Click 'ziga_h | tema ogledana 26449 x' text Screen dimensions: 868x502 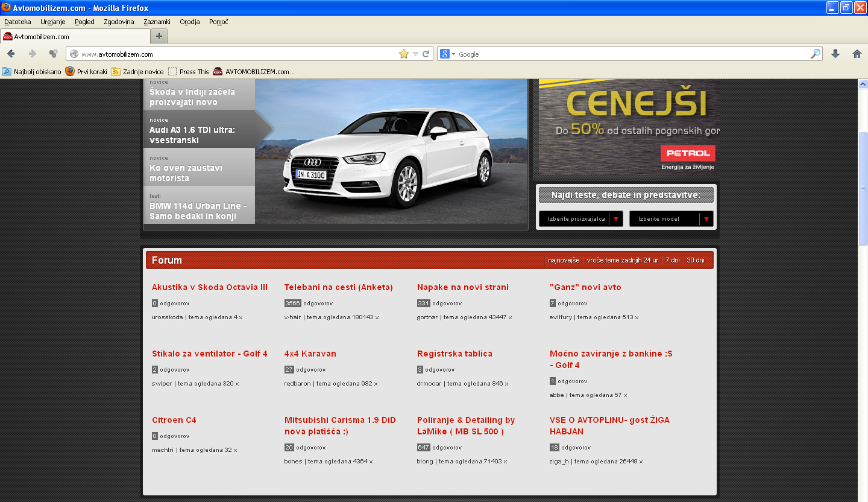tap(596, 461)
